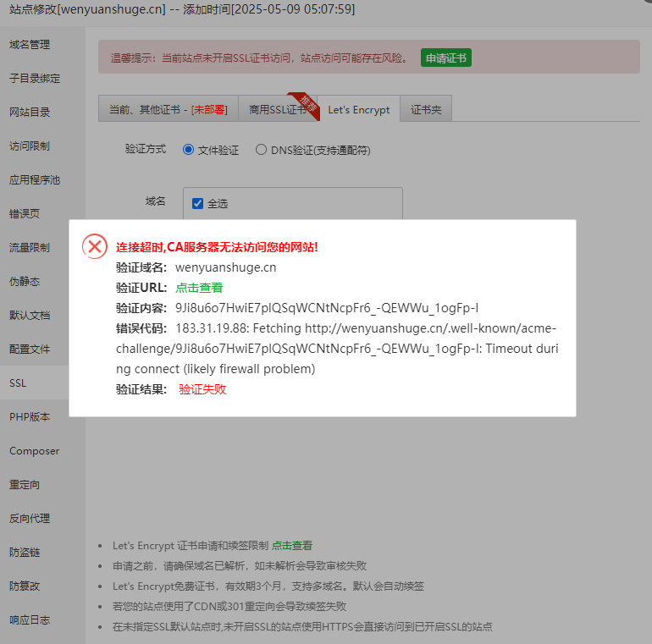Open 配置文件 section

[30, 349]
